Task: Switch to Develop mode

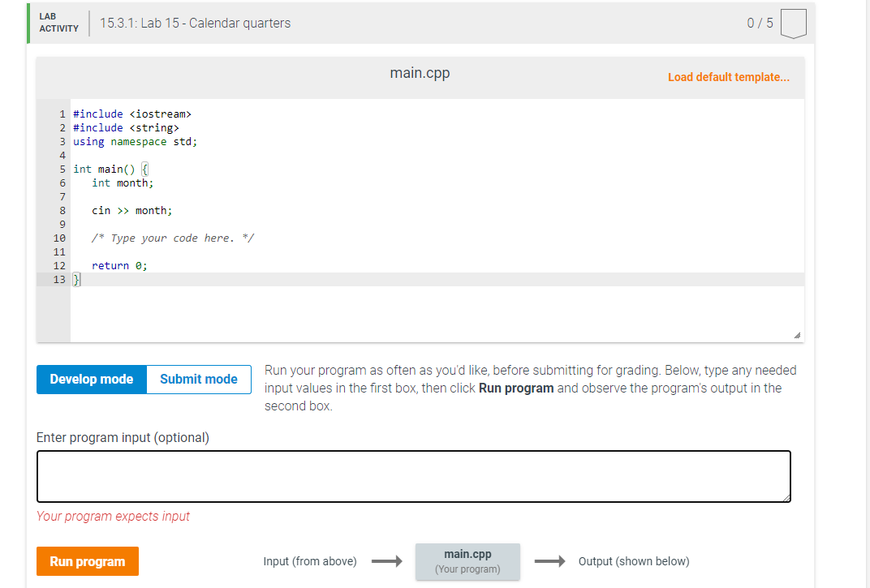Action: pos(91,379)
